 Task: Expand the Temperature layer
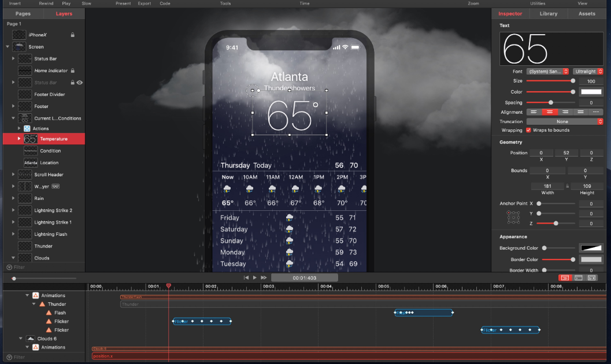[x=18, y=139]
